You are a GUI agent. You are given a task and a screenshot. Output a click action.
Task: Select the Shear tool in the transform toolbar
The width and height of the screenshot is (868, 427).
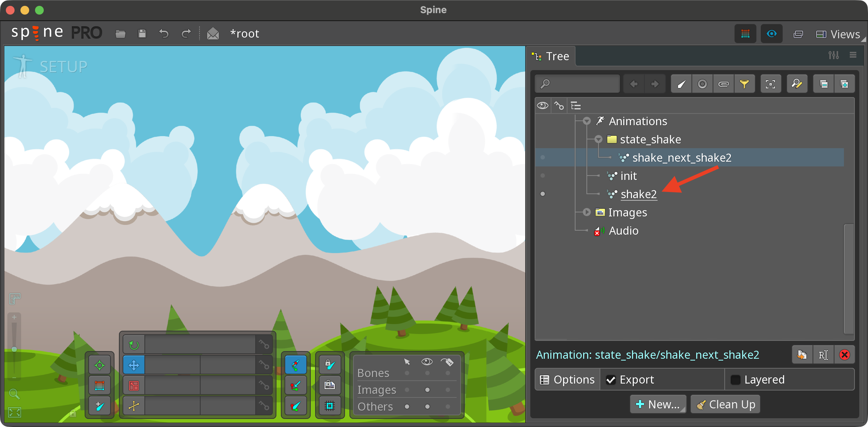pyautogui.click(x=133, y=405)
